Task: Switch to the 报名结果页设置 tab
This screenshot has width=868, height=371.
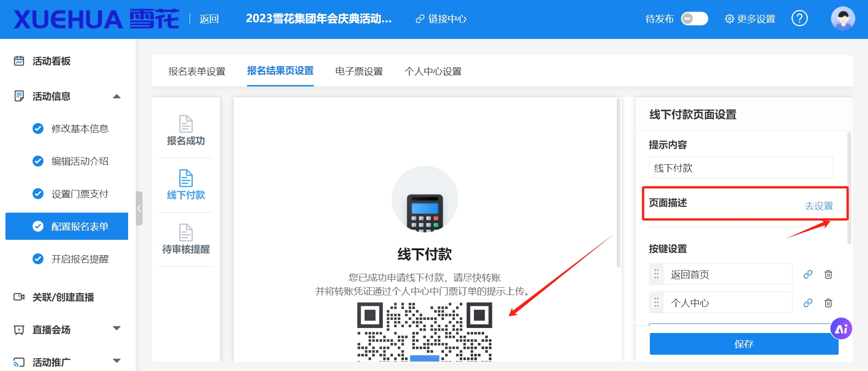Action: pos(280,71)
